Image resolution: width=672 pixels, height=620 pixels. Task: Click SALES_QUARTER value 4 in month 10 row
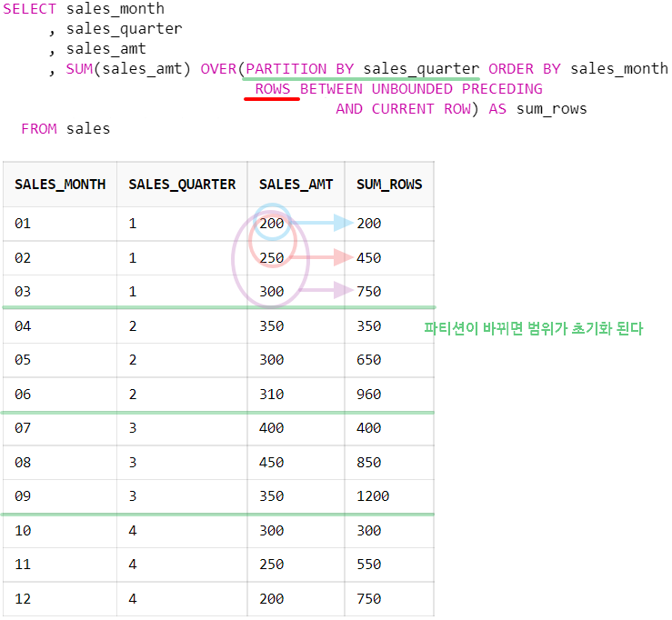[133, 530]
